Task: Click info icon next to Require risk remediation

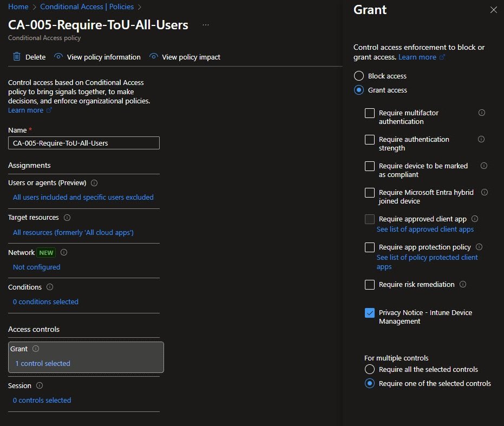Action: pos(463,284)
